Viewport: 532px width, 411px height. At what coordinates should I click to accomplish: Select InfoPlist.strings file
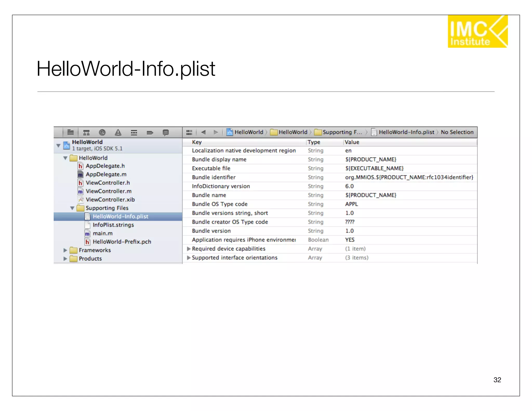[109, 225]
